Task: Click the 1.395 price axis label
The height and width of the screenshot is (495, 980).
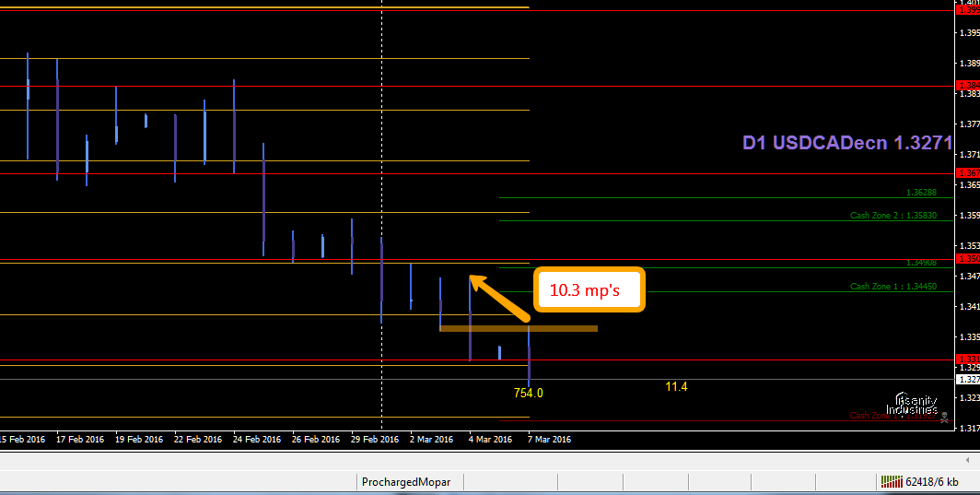Action: point(969,32)
